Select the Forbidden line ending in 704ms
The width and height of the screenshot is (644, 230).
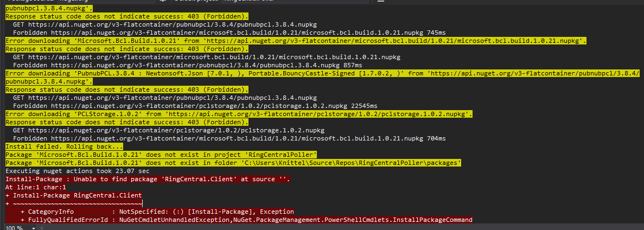(x=229, y=138)
